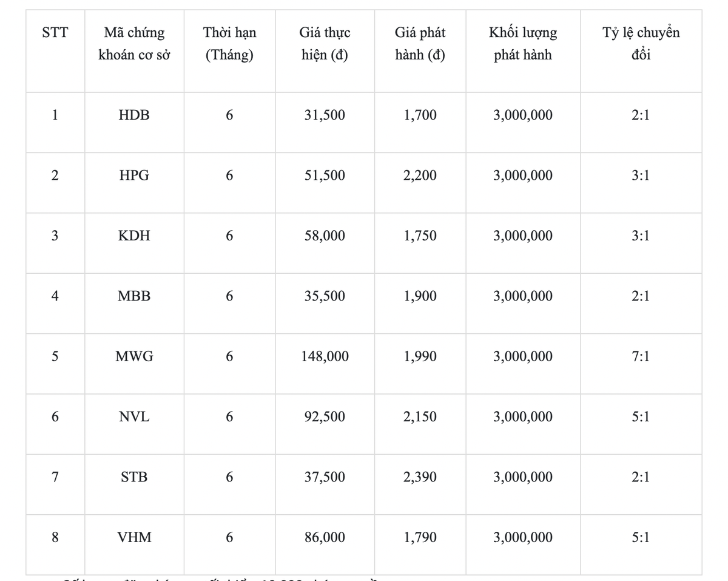Select the HPG underlying code cell
The width and height of the screenshot is (728, 581).
[134, 175]
